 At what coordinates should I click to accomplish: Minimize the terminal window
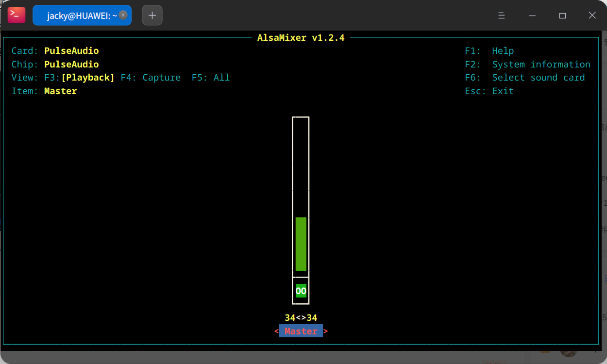pos(533,16)
